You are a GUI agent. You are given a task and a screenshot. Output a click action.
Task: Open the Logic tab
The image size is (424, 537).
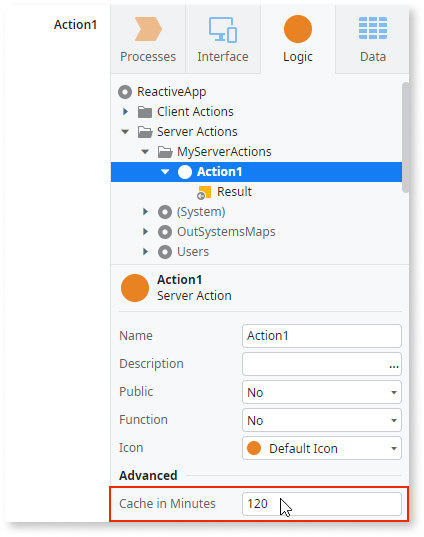pyautogui.click(x=298, y=39)
